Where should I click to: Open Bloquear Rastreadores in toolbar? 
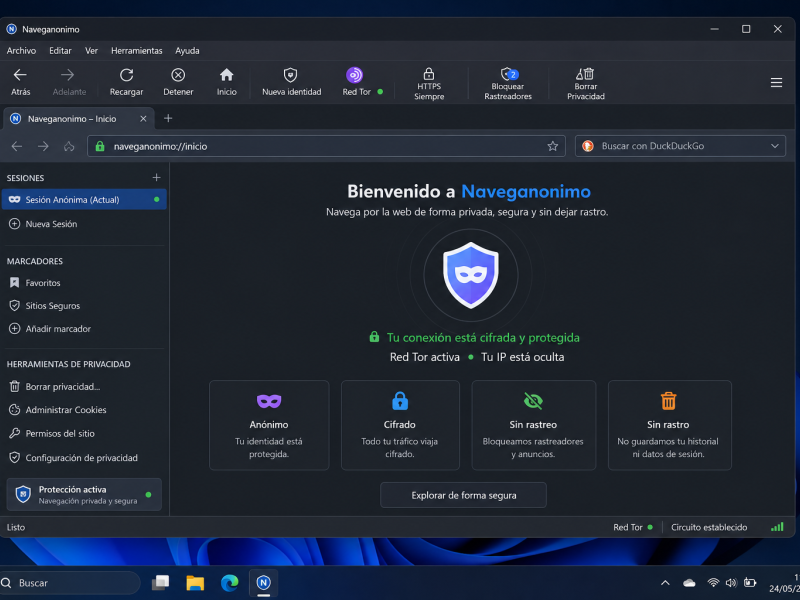[508, 84]
